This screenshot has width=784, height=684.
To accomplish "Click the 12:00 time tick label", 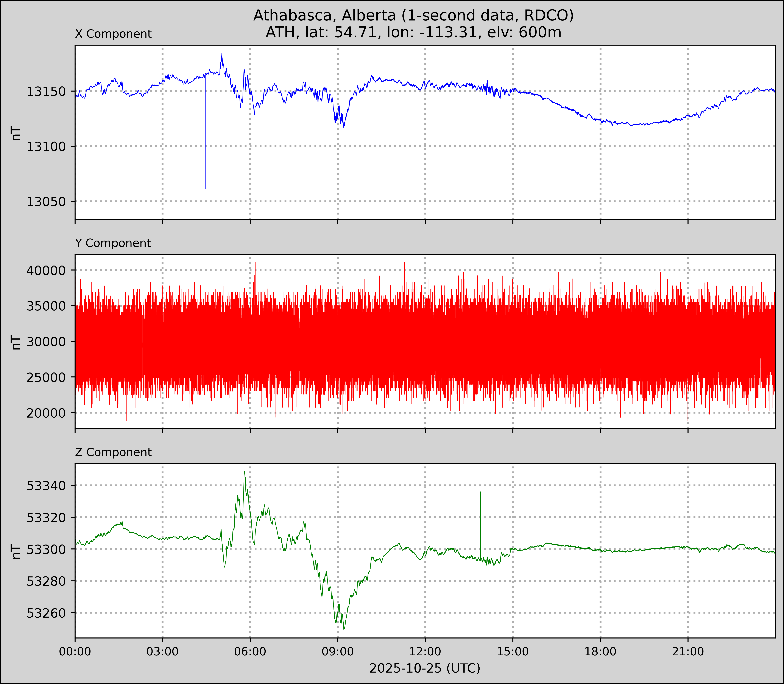I will 425,651.
